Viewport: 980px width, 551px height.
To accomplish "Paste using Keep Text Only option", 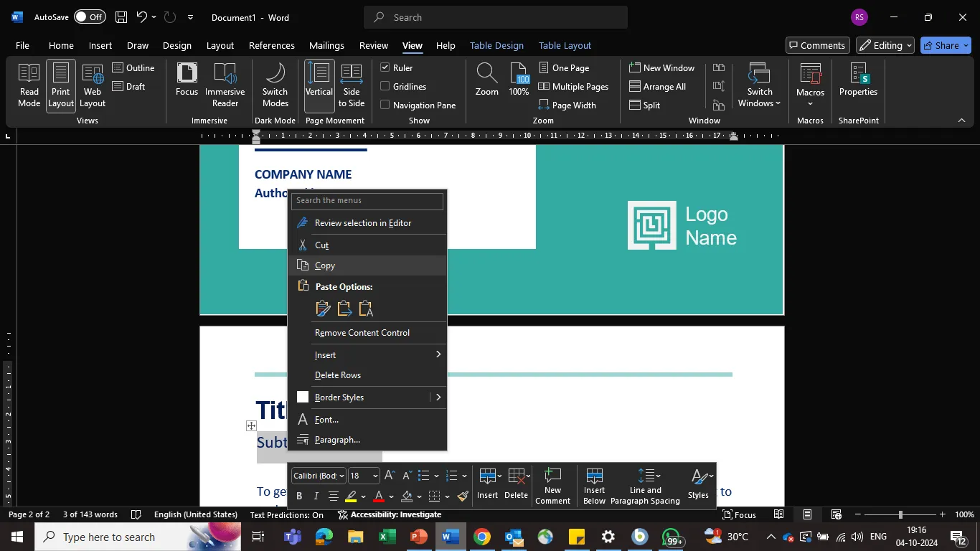I will click(366, 309).
